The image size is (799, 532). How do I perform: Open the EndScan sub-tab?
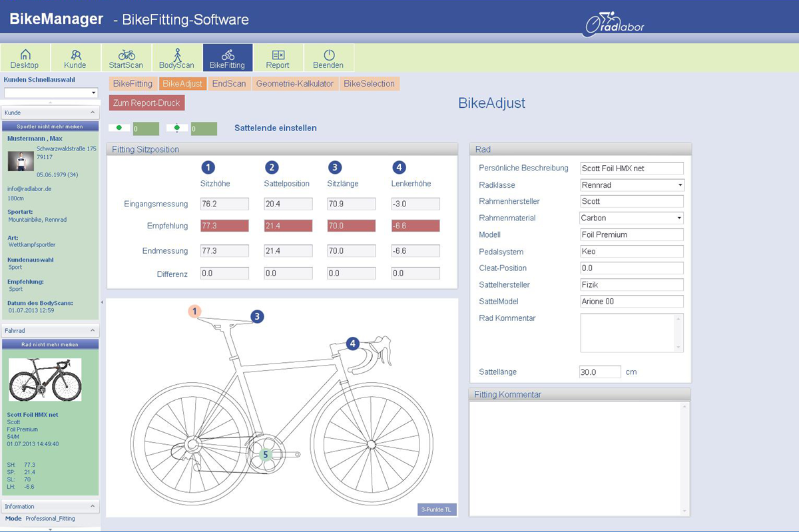229,84
